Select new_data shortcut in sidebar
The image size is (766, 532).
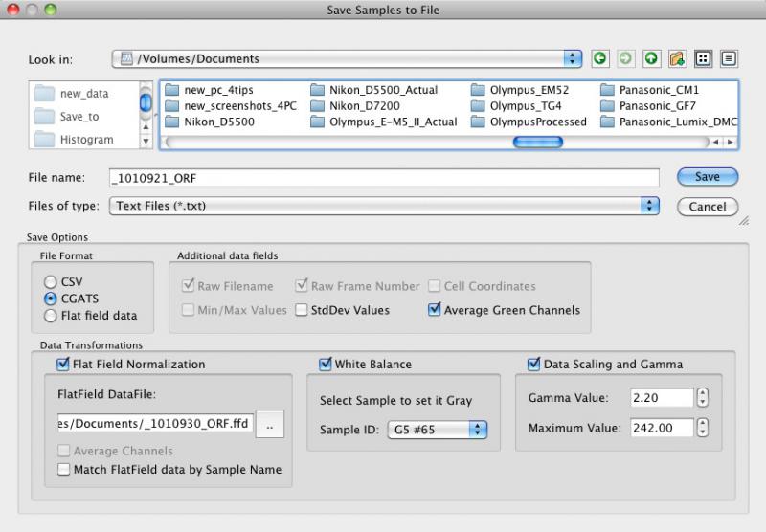tap(71, 93)
